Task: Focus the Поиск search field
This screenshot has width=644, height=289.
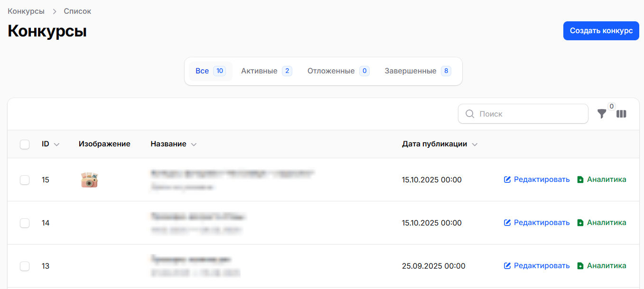Action: point(523,114)
